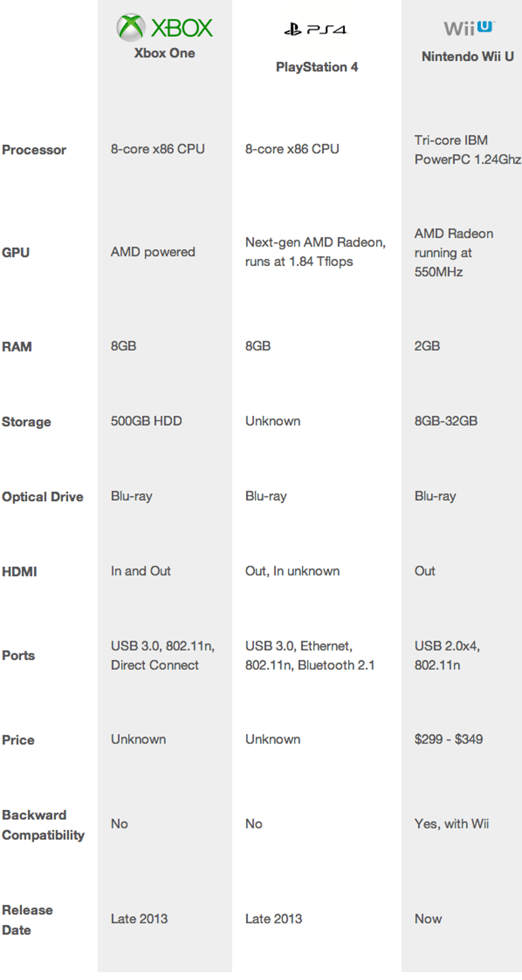Click the RAM row label
The width and height of the screenshot is (522, 980).
tap(17, 347)
